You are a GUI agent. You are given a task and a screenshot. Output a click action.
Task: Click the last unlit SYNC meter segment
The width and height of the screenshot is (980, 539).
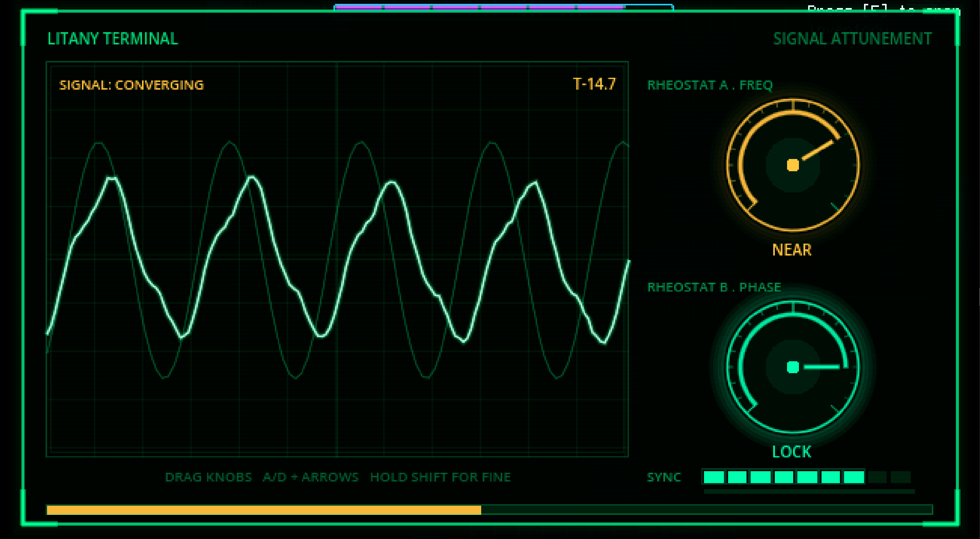coord(901,477)
